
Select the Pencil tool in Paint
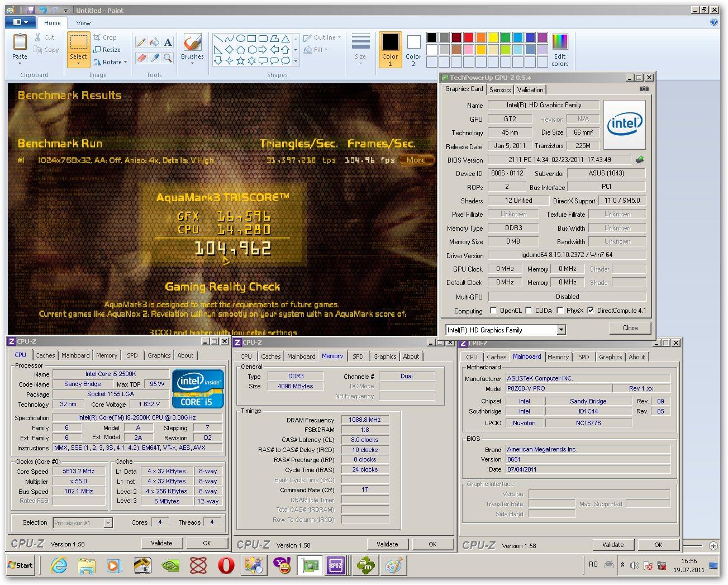(141, 42)
